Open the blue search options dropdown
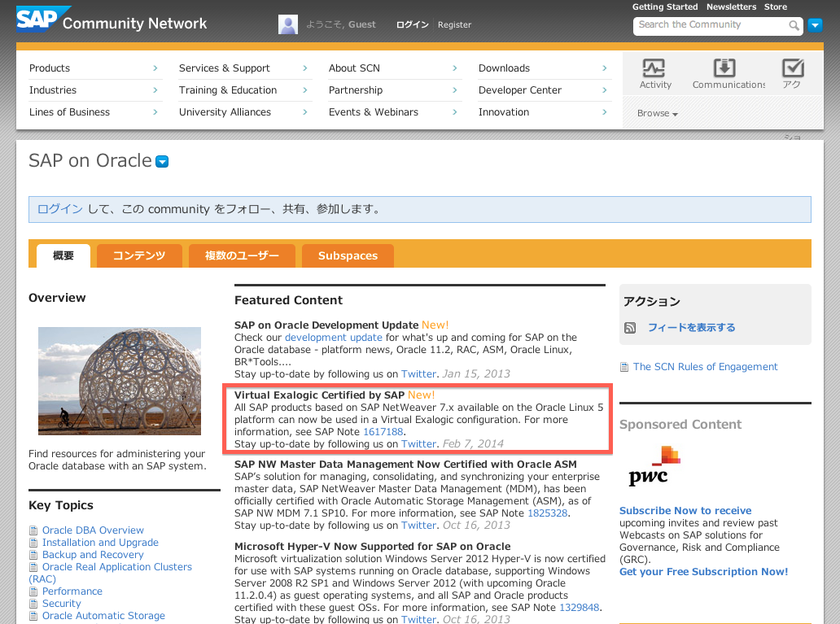 pos(815,25)
